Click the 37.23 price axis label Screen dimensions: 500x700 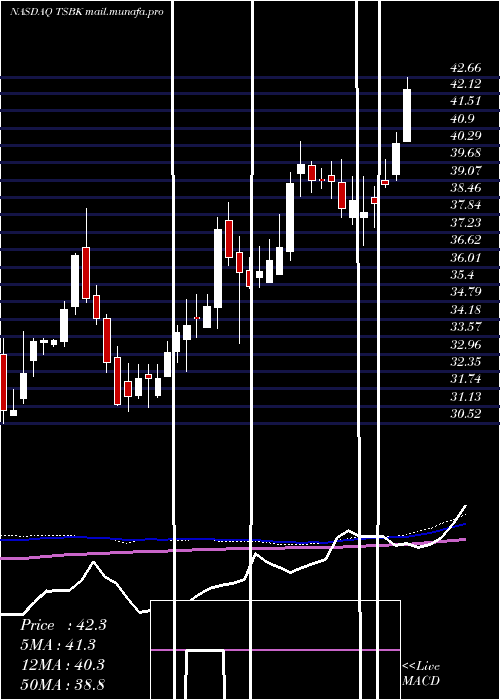pyautogui.click(x=466, y=223)
